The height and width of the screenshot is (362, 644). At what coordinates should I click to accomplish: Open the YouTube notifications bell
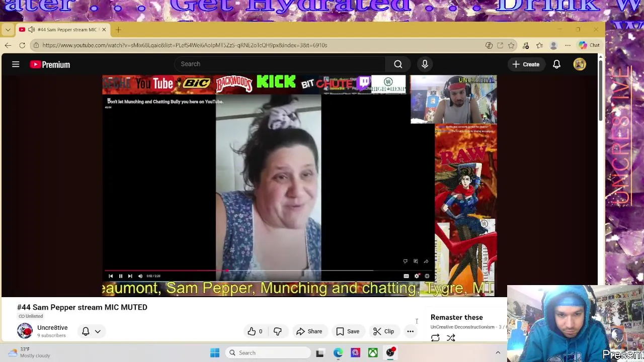pyautogui.click(x=556, y=64)
